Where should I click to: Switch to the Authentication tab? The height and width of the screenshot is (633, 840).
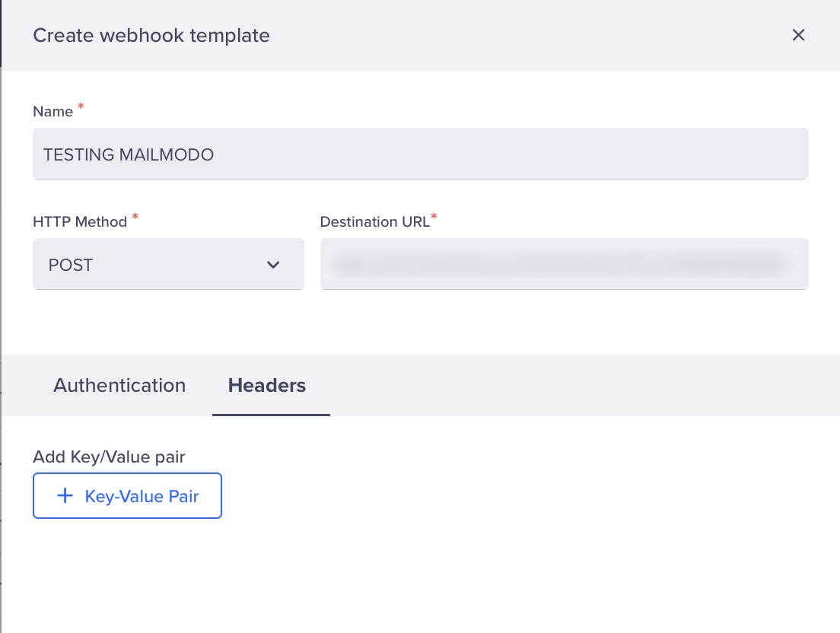[119, 385]
